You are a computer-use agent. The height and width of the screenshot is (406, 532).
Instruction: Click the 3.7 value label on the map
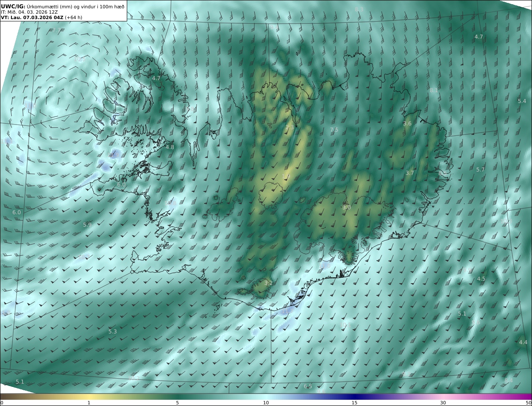coord(410,173)
